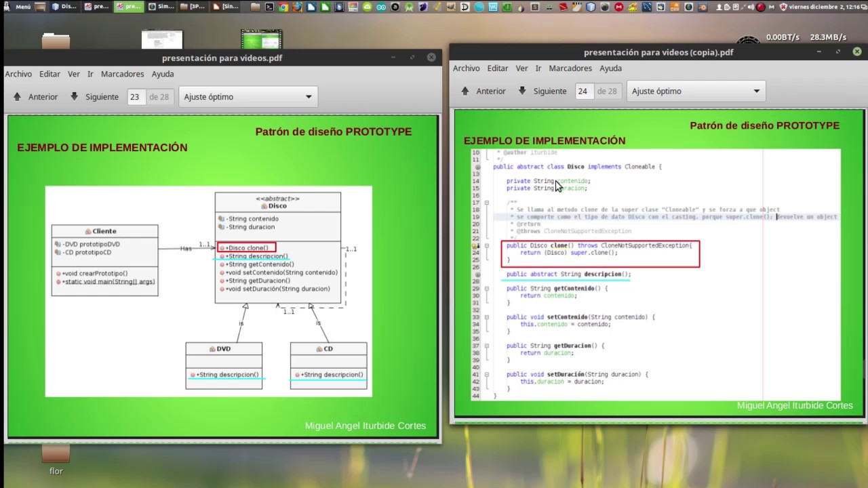Image resolution: width=868 pixels, height=488 pixels.
Task: Open Ver menu in left window
Action: 74,74
